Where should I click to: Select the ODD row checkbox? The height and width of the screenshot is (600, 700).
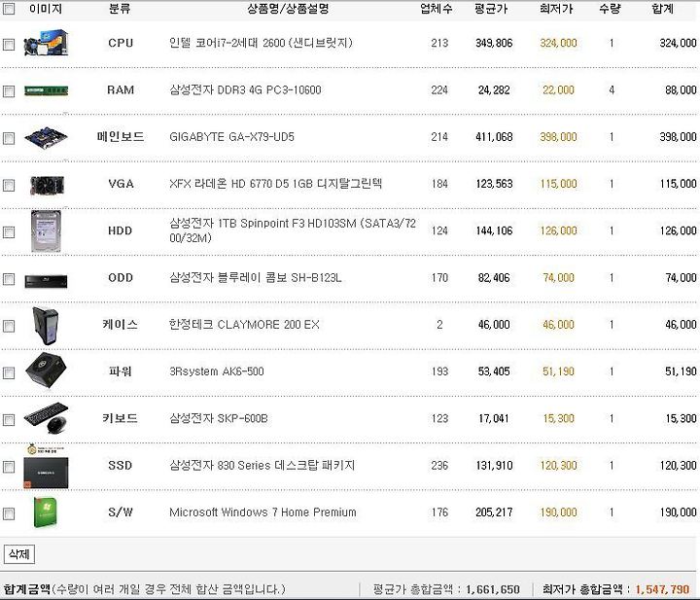coord(9,279)
